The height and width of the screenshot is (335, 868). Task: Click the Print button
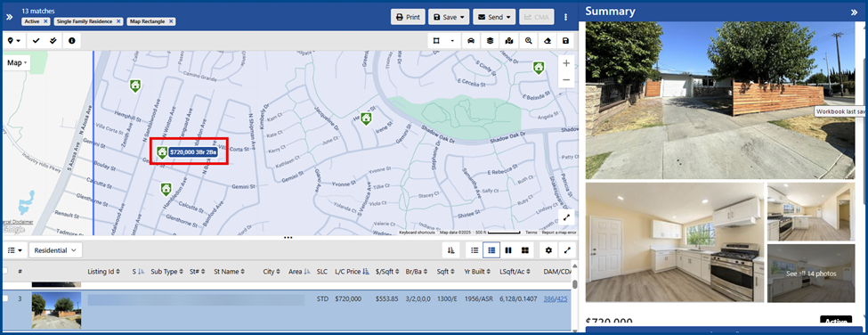click(408, 17)
